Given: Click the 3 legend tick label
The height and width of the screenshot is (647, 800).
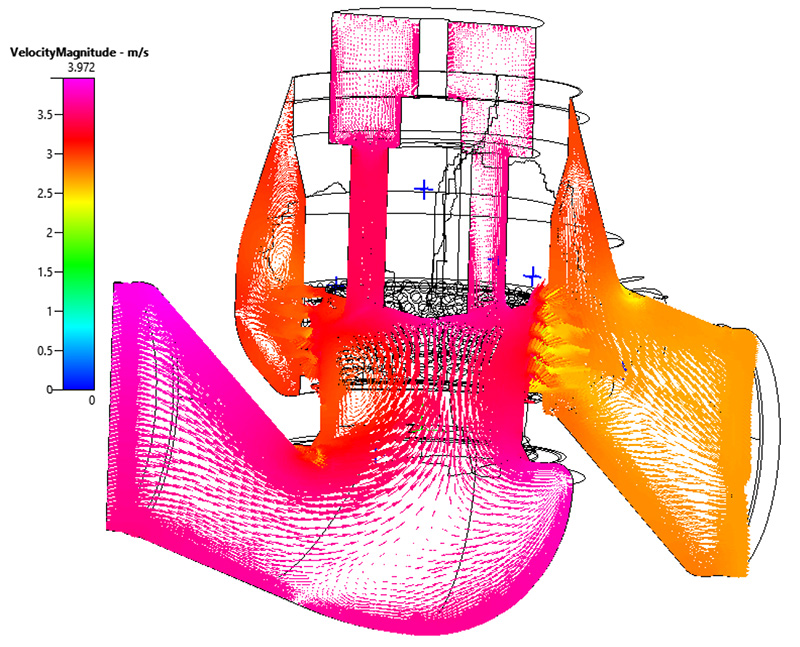Looking at the screenshot, I should pos(49,154).
